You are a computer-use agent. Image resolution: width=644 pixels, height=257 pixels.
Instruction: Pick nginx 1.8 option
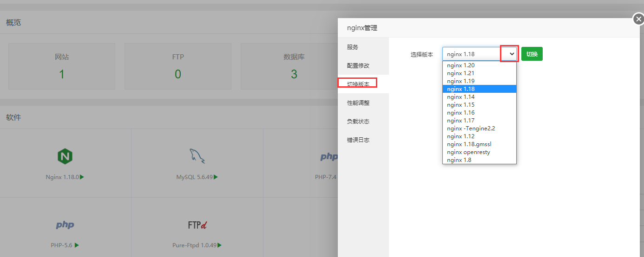(480, 160)
